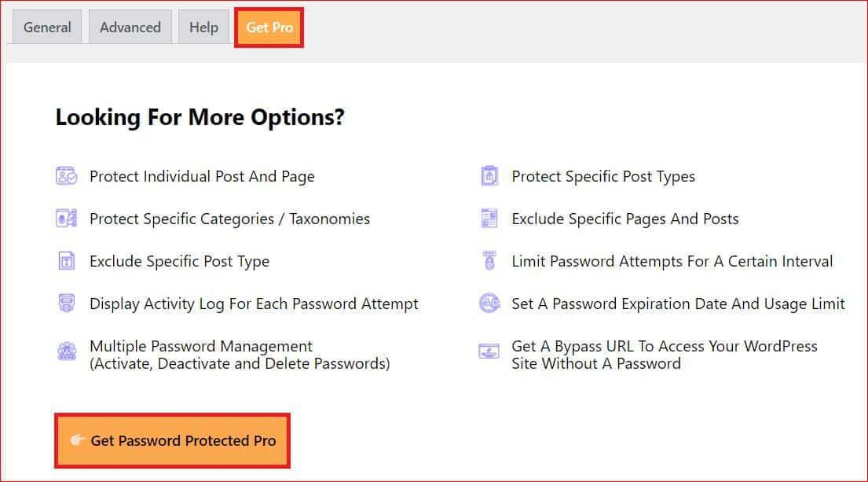Click the Exclude Specific Pages And Posts icon

point(489,219)
